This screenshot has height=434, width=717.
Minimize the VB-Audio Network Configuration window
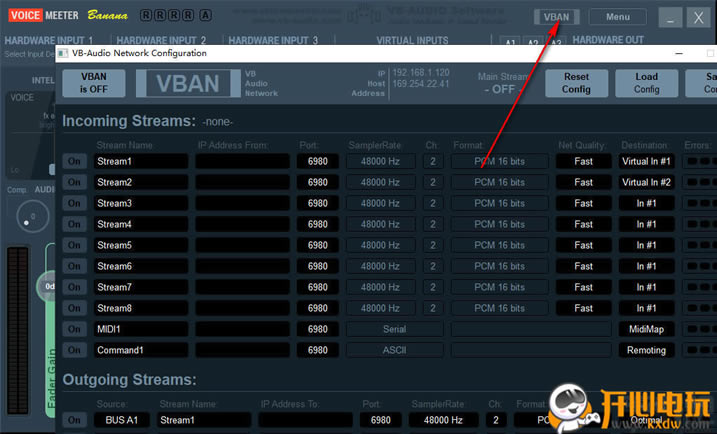pos(679,53)
